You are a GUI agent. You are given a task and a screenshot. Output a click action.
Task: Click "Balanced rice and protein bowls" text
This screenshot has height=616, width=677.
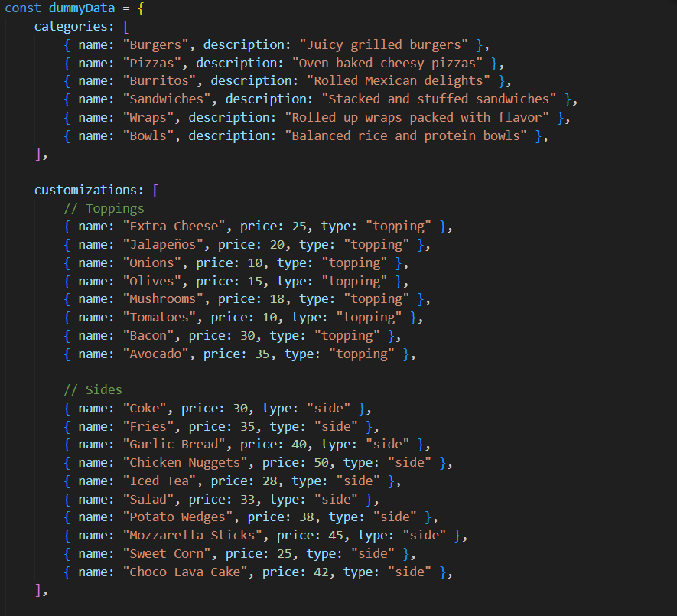pyautogui.click(x=406, y=136)
